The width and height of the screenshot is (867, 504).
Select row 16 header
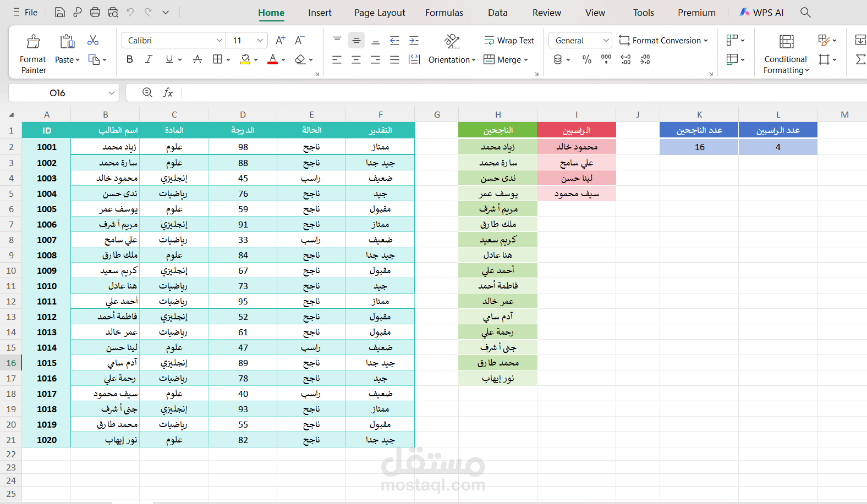coord(11,363)
